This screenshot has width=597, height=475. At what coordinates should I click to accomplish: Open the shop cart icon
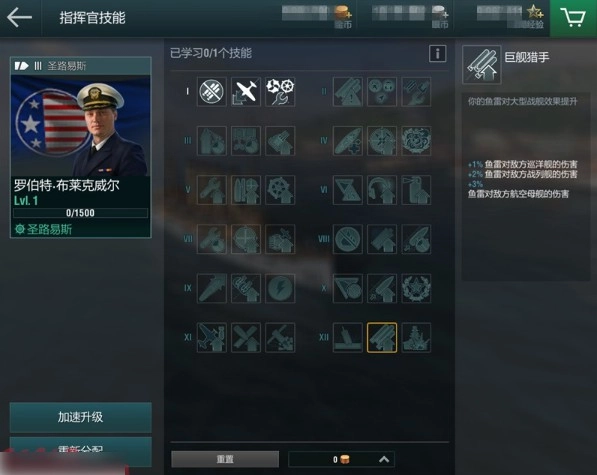coord(573,18)
